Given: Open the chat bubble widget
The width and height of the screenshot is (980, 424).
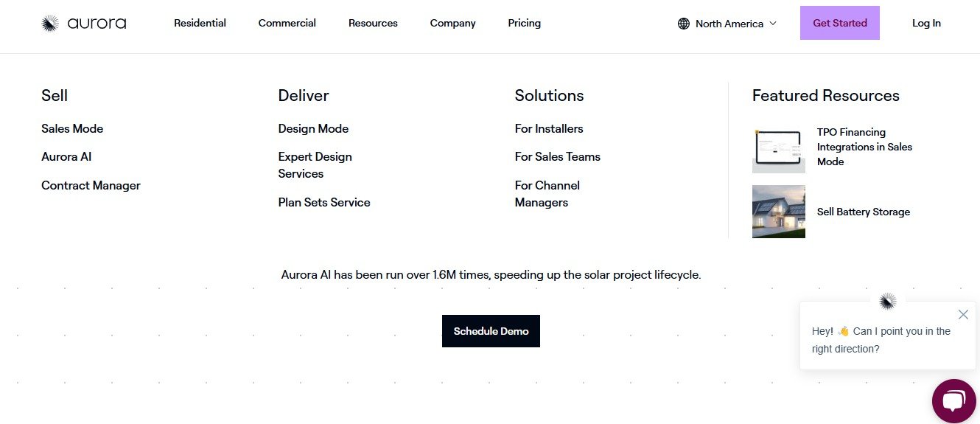Looking at the screenshot, I should click(953, 401).
